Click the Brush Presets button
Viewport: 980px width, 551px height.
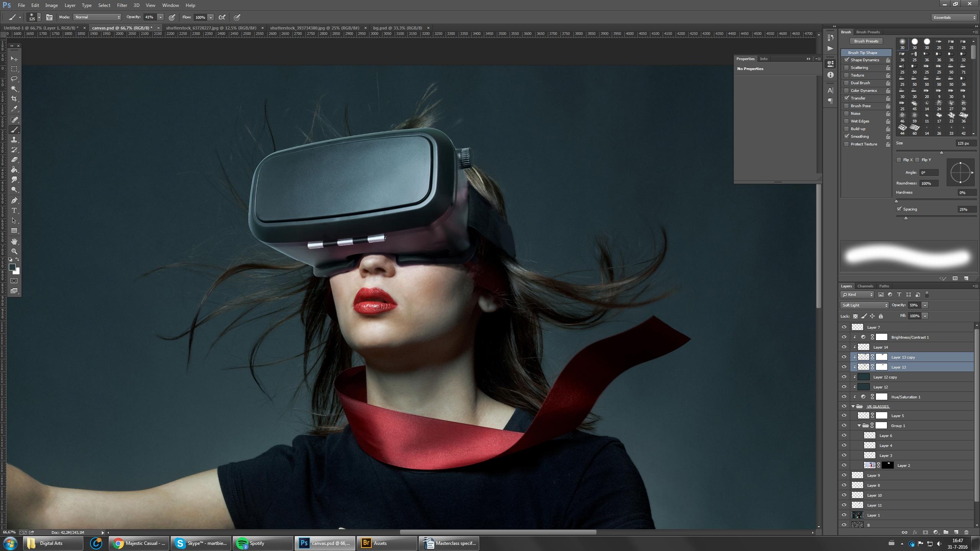[866, 41]
